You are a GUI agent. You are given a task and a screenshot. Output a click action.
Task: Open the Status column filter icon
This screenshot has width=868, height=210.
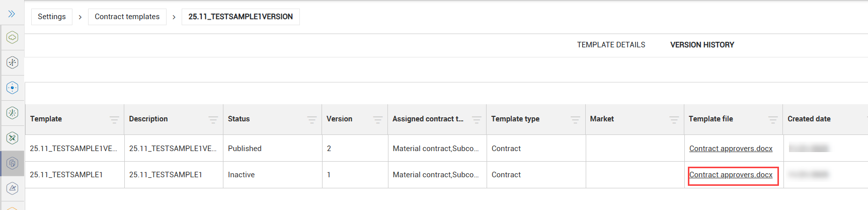[x=312, y=119]
